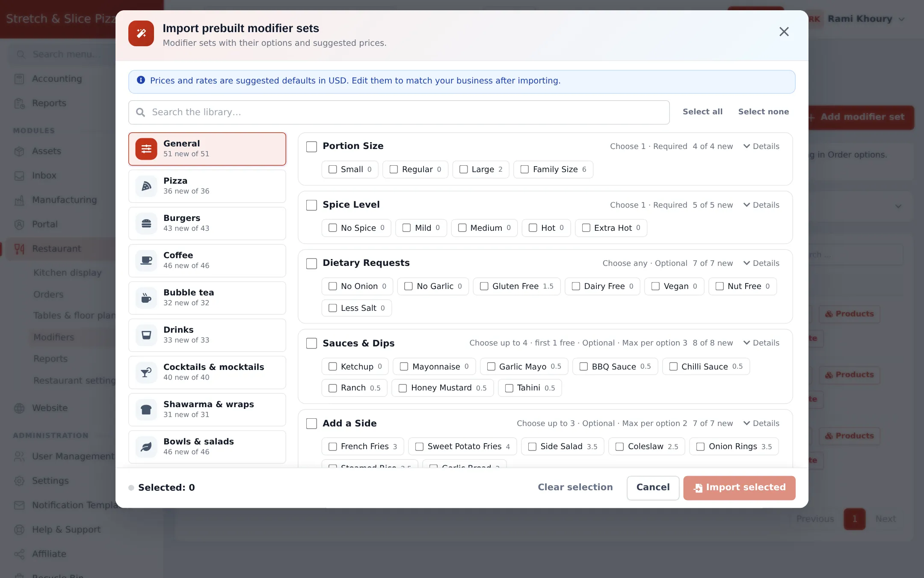
Task: Expand Details for Portion Size
Action: coord(761,146)
